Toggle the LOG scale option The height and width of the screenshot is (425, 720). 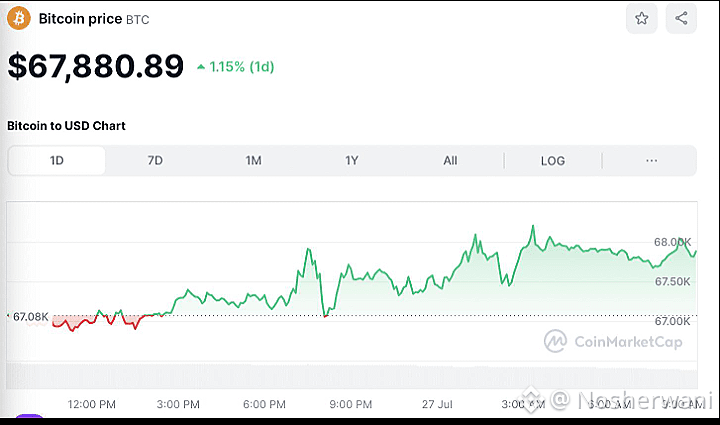(x=553, y=161)
